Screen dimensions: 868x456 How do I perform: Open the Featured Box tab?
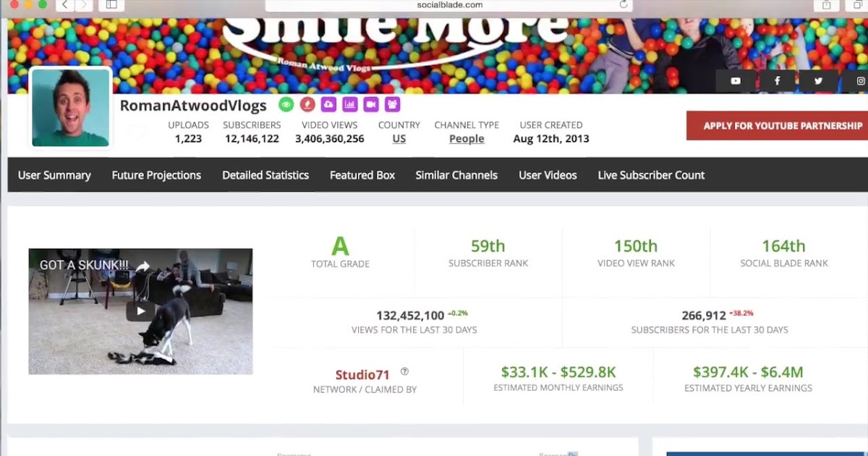(362, 175)
